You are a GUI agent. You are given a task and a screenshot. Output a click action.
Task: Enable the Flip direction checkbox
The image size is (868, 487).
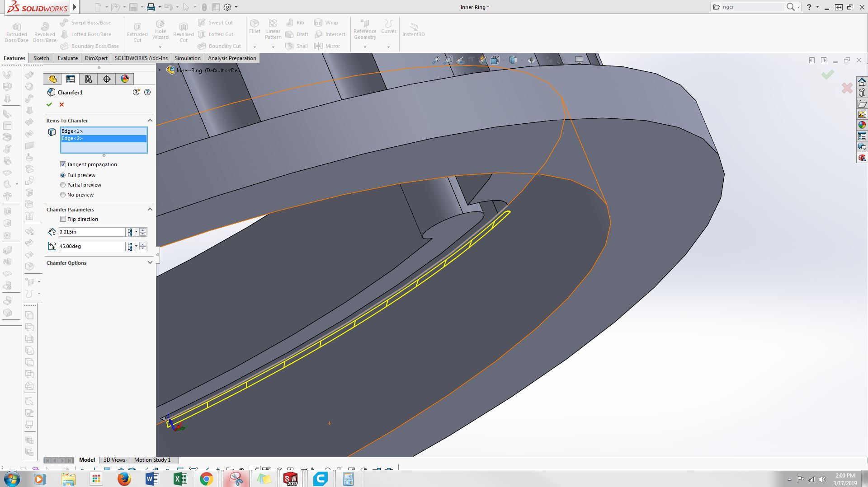(x=63, y=219)
